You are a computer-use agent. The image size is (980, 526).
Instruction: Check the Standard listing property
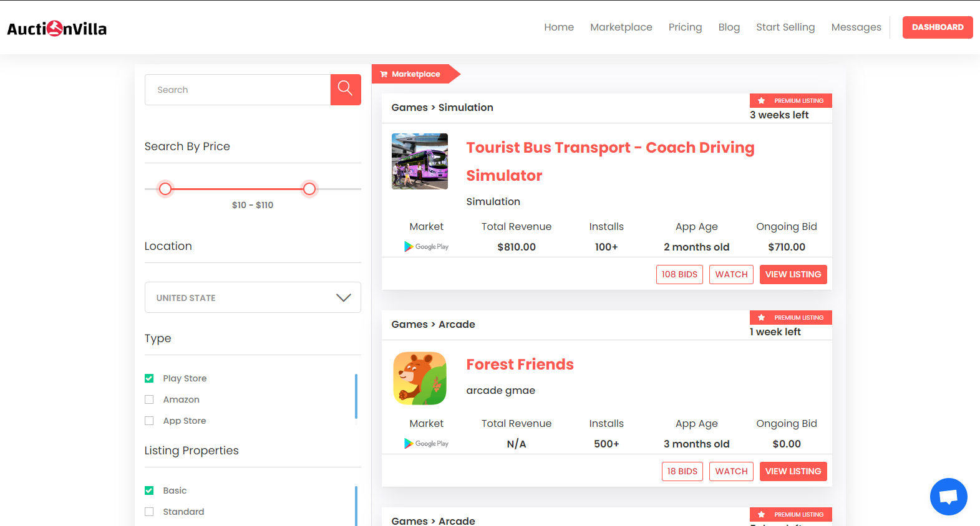pos(149,512)
